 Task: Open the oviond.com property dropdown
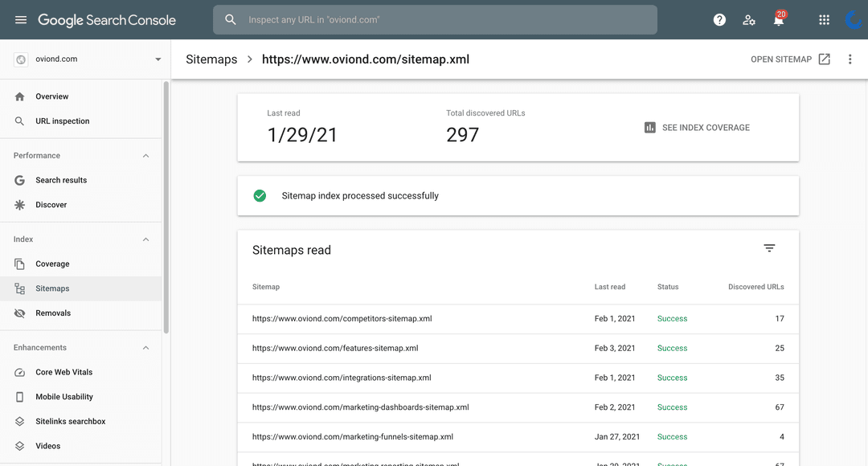point(158,59)
